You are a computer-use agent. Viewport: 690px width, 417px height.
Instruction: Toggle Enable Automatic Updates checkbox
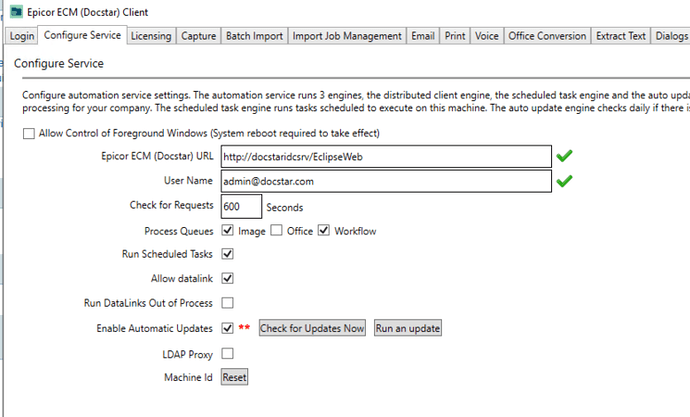coord(228,328)
